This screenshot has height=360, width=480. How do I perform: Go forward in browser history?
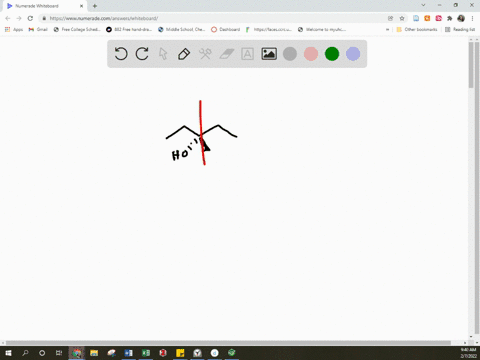click(x=19, y=18)
